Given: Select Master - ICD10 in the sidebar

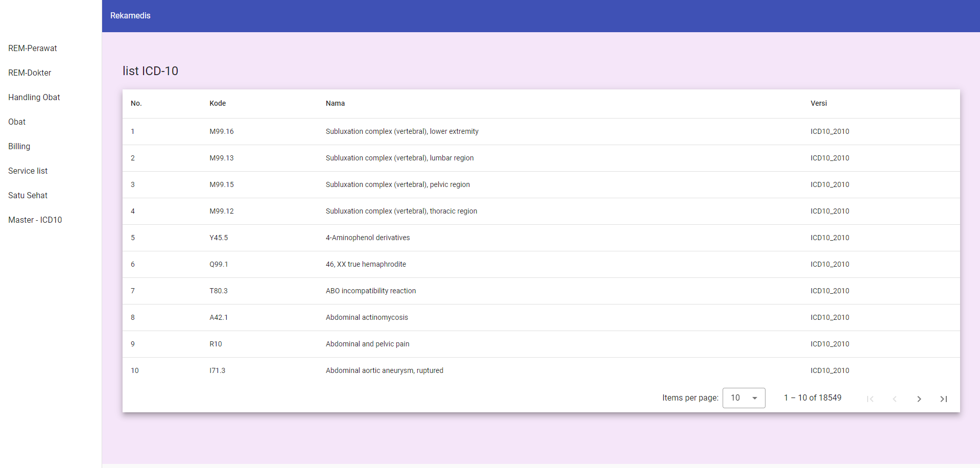Looking at the screenshot, I should point(35,220).
